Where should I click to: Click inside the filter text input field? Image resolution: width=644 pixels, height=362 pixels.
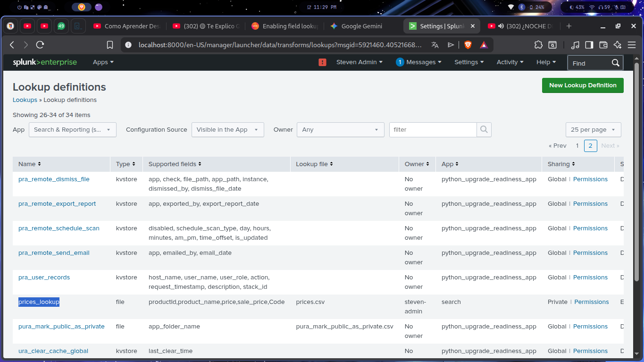click(432, 129)
